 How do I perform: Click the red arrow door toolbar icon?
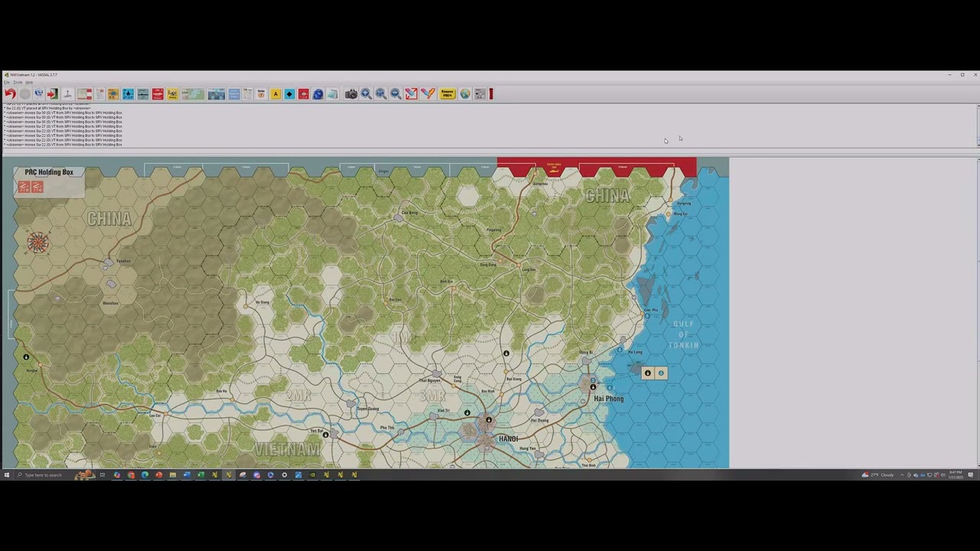[x=52, y=93]
